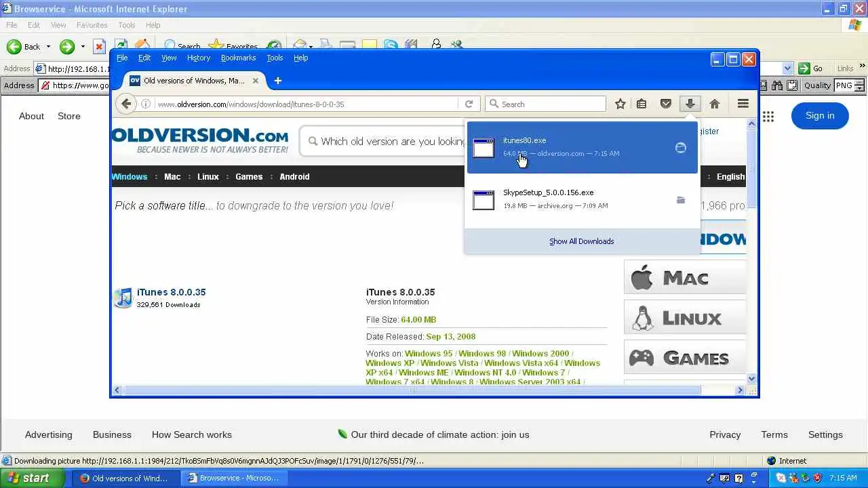The width and height of the screenshot is (868, 488).
Task: Click the Mac sidebar banner
Action: pyautogui.click(x=684, y=278)
